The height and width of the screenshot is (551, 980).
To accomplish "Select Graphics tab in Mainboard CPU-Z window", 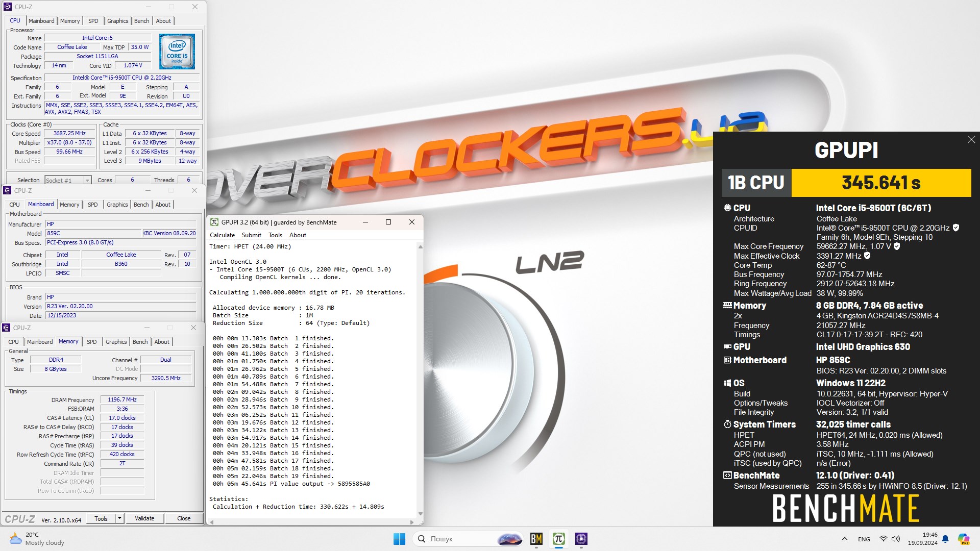I will 117,205.
